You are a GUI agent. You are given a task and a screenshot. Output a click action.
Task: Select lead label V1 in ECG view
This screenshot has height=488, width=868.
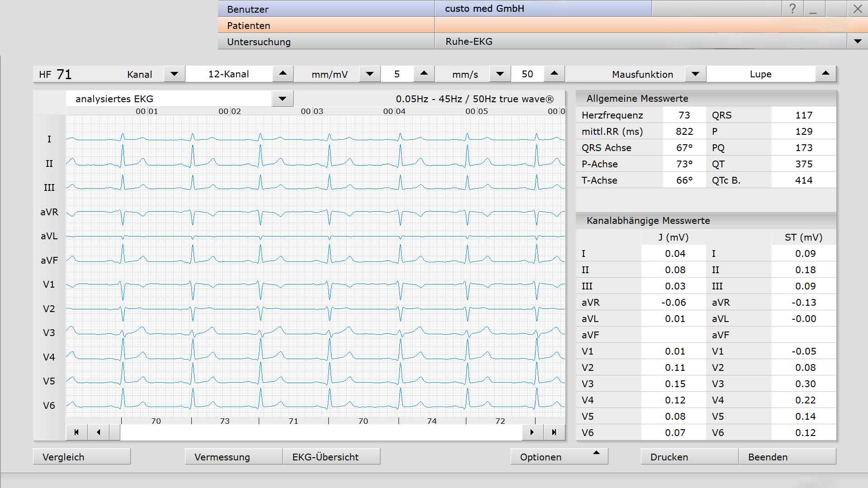(x=49, y=284)
